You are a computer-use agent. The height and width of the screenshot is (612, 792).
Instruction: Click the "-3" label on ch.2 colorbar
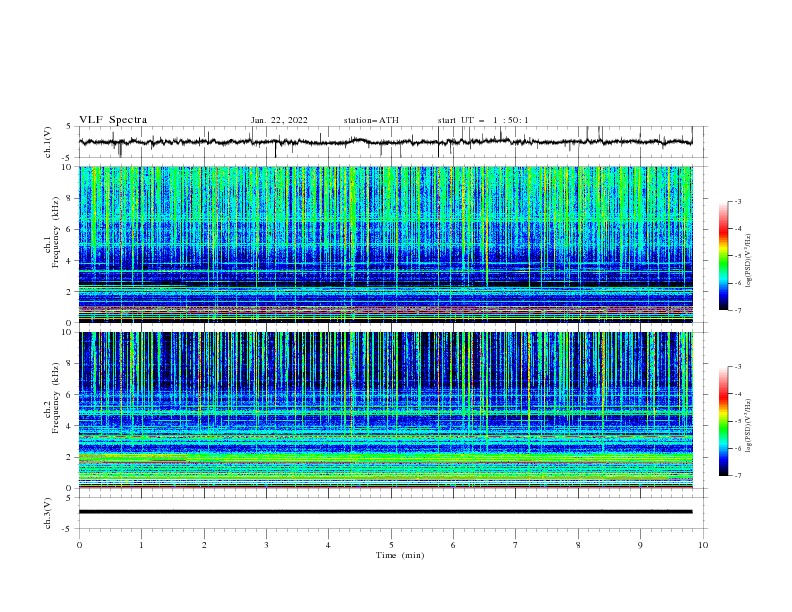coord(737,367)
